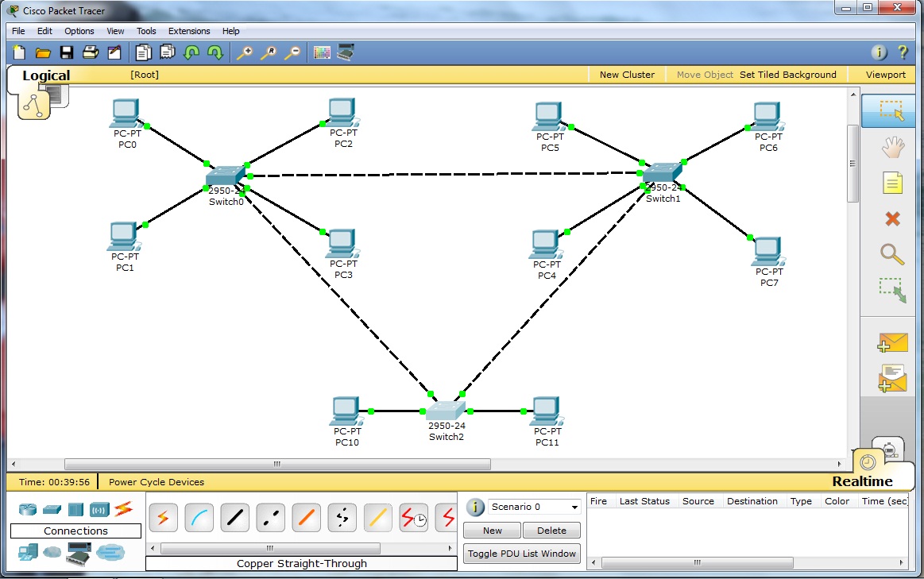924x579 pixels.
Task: Select the Copper Cross-Over cable type
Action: tap(269, 518)
